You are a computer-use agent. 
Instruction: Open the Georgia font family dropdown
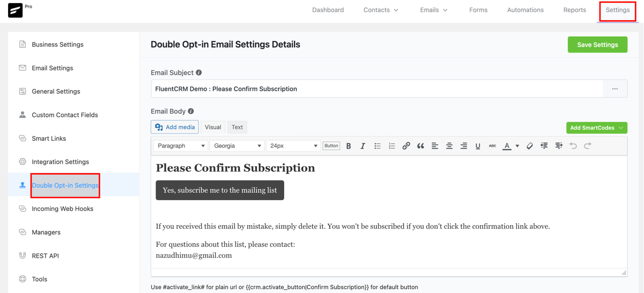(x=237, y=146)
